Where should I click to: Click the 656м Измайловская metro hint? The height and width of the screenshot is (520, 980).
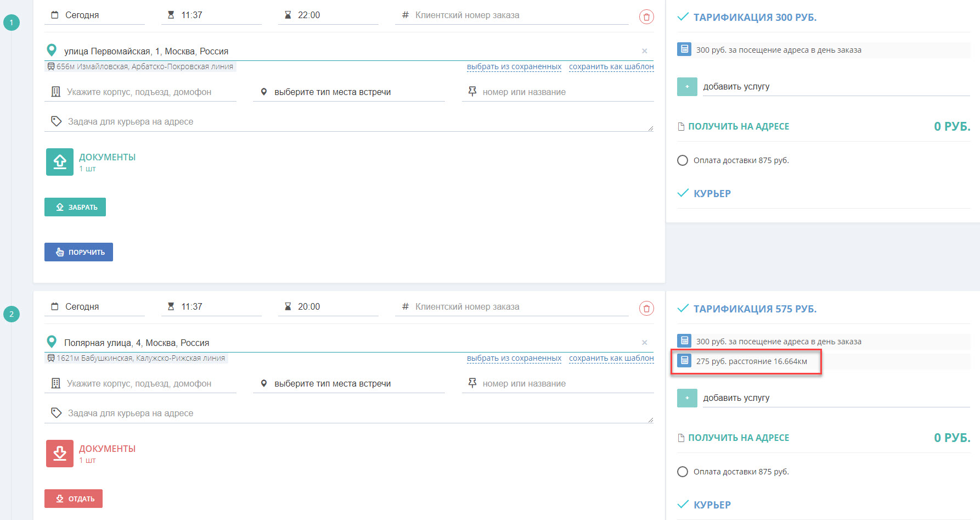[x=140, y=66]
